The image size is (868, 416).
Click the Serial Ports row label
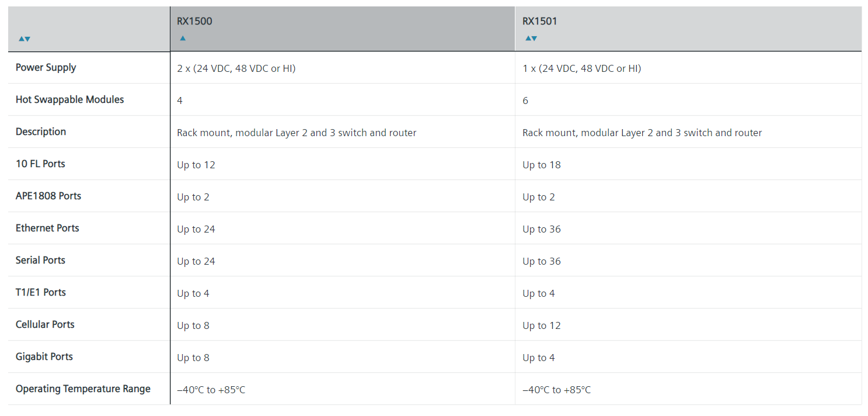[40, 260]
